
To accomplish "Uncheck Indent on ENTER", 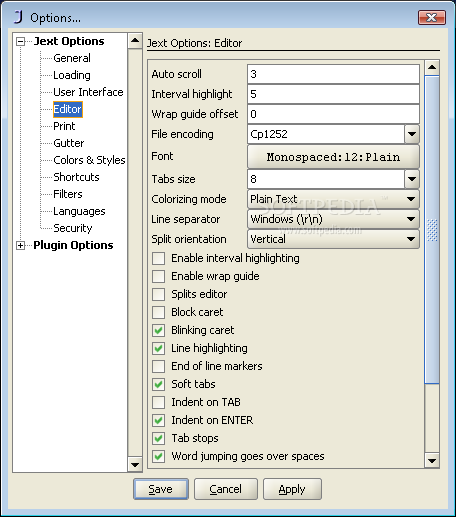I will 158,421.
